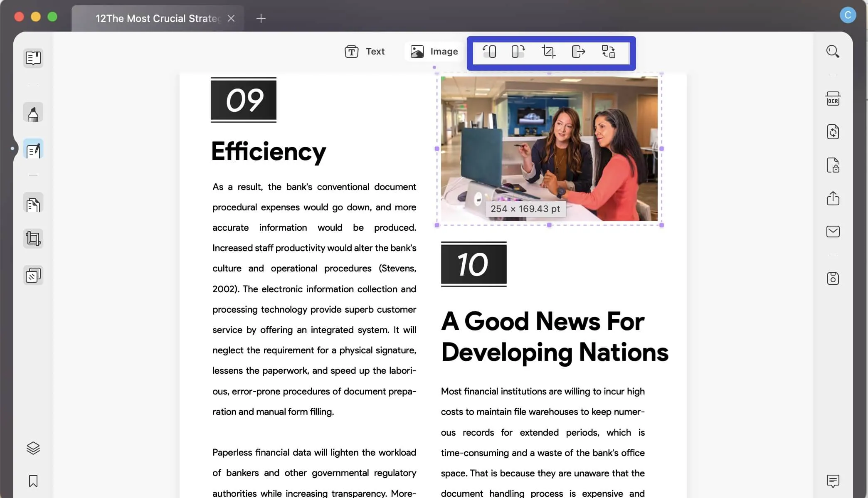The image size is (868, 498).
Task: Open the Reader mode icon in the left sidebar
Action: pyautogui.click(x=33, y=58)
